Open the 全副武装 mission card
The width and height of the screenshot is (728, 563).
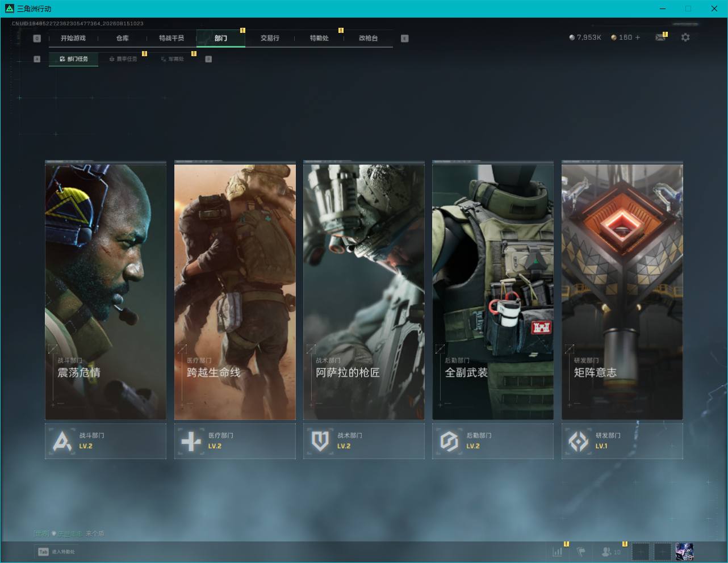[x=493, y=292]
